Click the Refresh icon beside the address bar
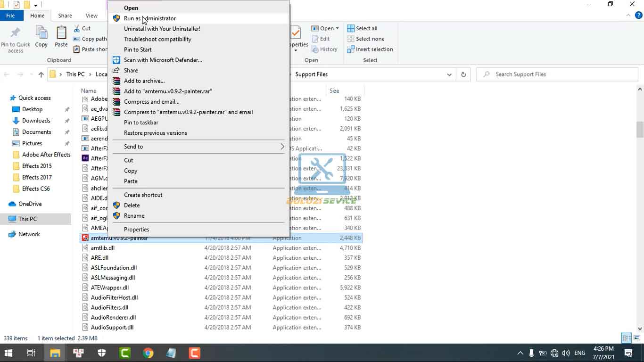Screen dimensions: 644x362 463,74
